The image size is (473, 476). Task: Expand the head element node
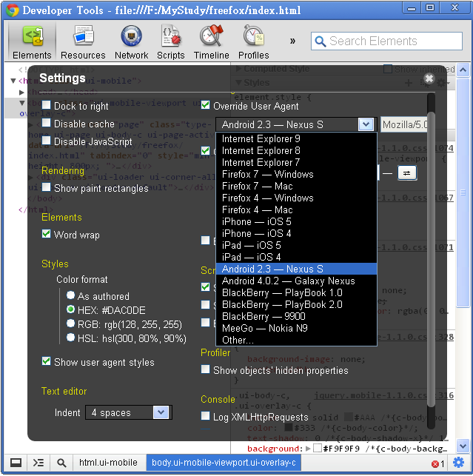click(21, 93)
